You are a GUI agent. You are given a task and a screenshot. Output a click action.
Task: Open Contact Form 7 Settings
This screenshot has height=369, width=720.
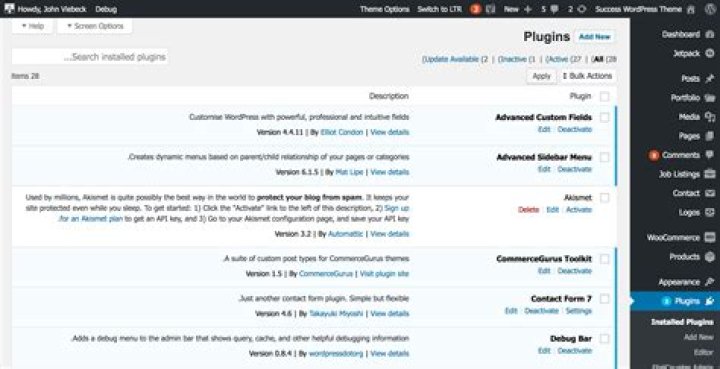[579, 311]
